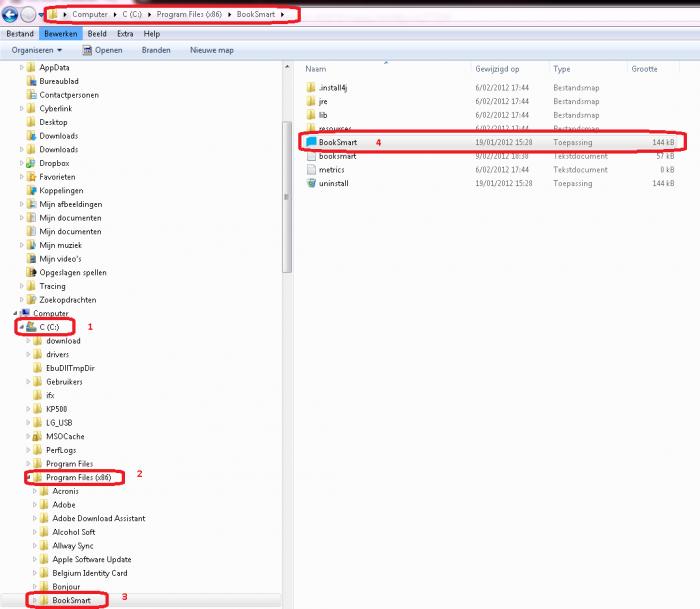Viewport: 700px width, 609px height.
Task: Go back with the Back arrow button
Action: tap(10, 14)
